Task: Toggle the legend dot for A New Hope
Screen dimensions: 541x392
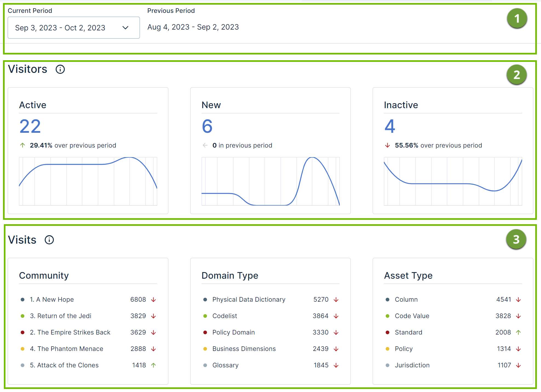Action: coord(22,299)
